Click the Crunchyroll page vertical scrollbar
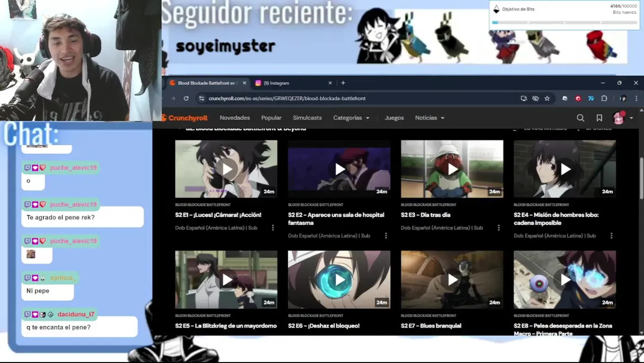Image resolution: width=644 pixels, height=363 pixels. [641, 179]
